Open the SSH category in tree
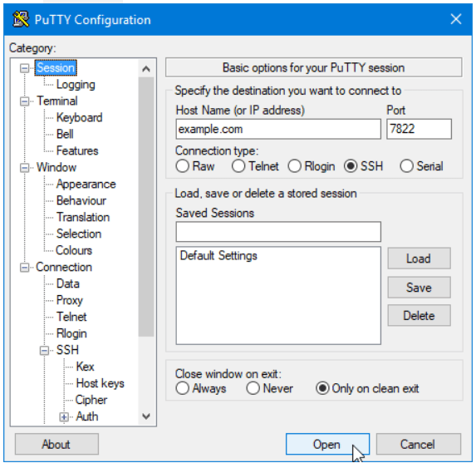Screen dimensions: 476x463 (67, 350)
